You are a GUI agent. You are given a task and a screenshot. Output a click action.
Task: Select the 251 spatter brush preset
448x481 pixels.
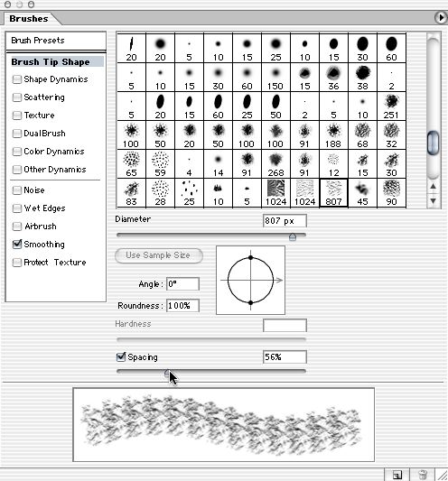click(391, 106)
